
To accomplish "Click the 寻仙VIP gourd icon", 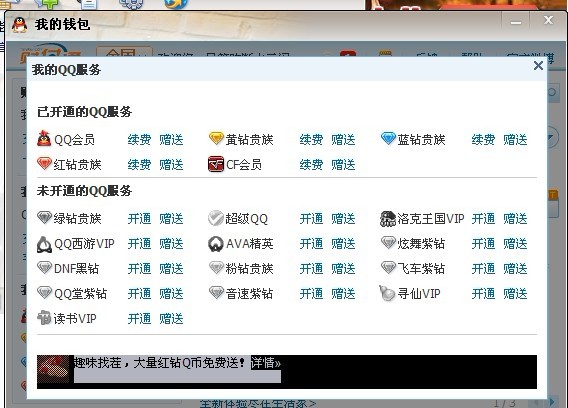I will click(x=387, y=293).
